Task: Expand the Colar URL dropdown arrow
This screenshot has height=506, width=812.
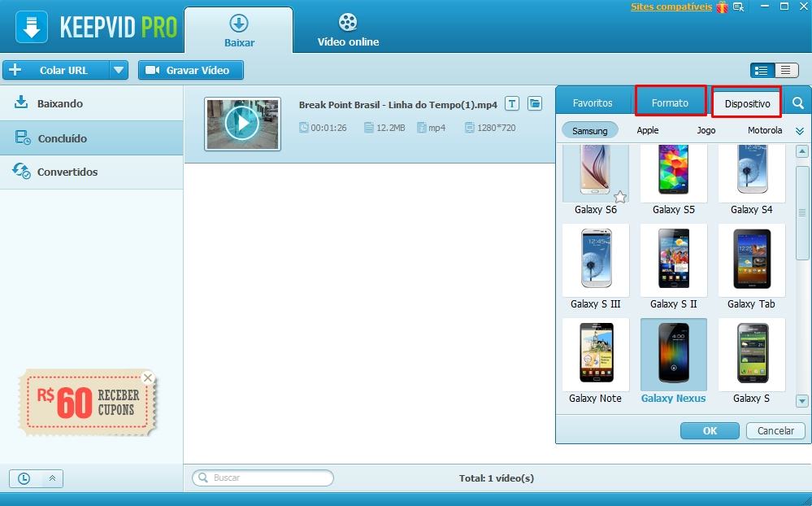Action: [x=119, y=70]
